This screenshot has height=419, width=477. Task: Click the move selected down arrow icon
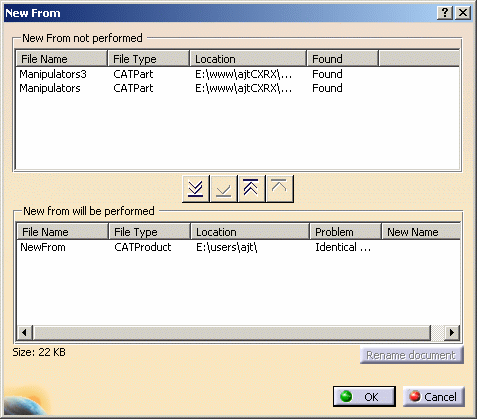(224, 189)
